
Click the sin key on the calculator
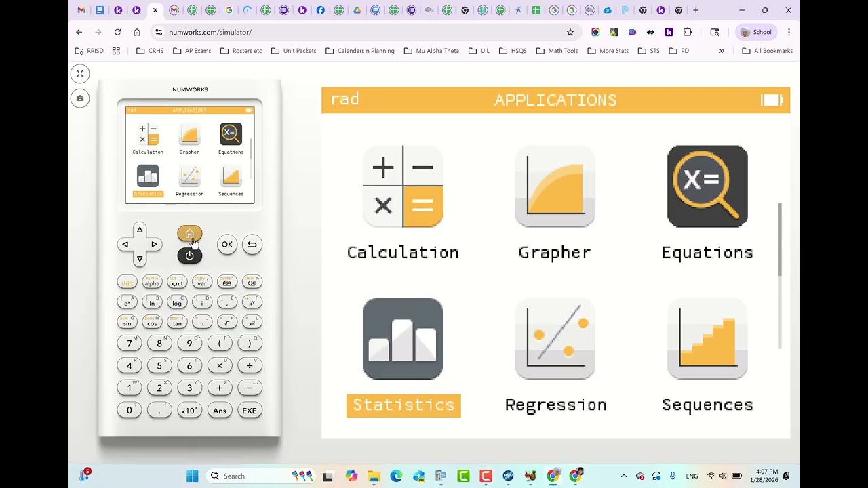point(127,323)
